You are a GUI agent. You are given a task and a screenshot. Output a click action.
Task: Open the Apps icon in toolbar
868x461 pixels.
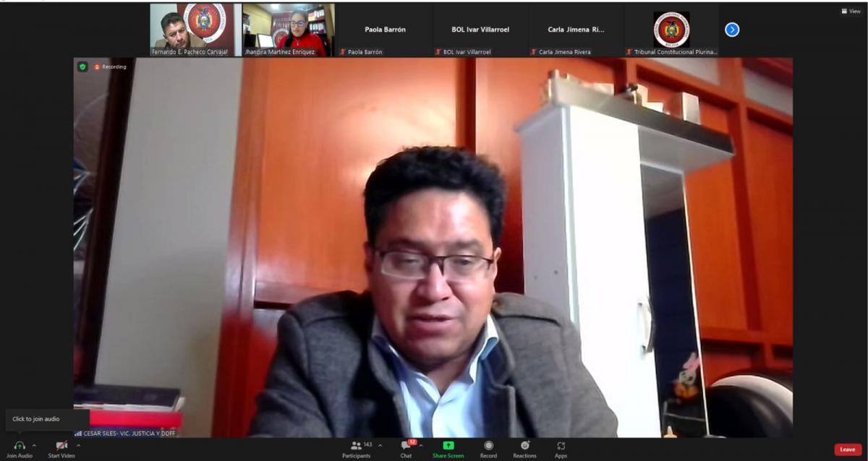click(561, 445)
